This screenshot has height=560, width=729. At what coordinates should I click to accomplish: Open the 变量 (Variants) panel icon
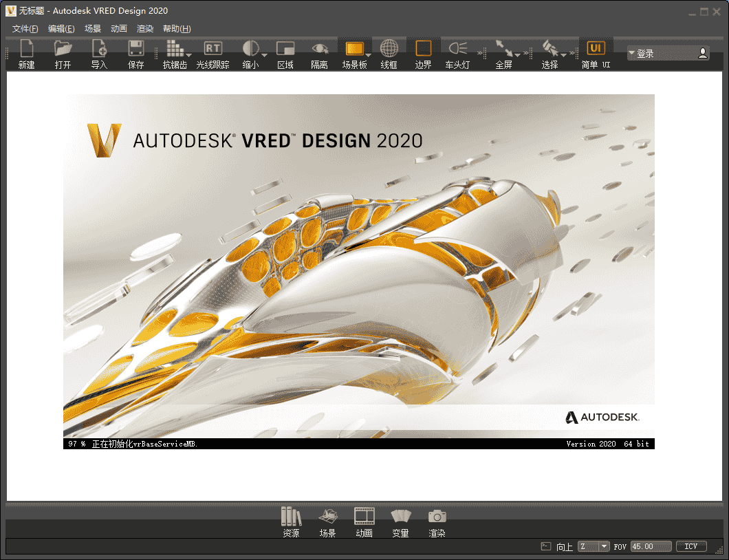point(400,517)
